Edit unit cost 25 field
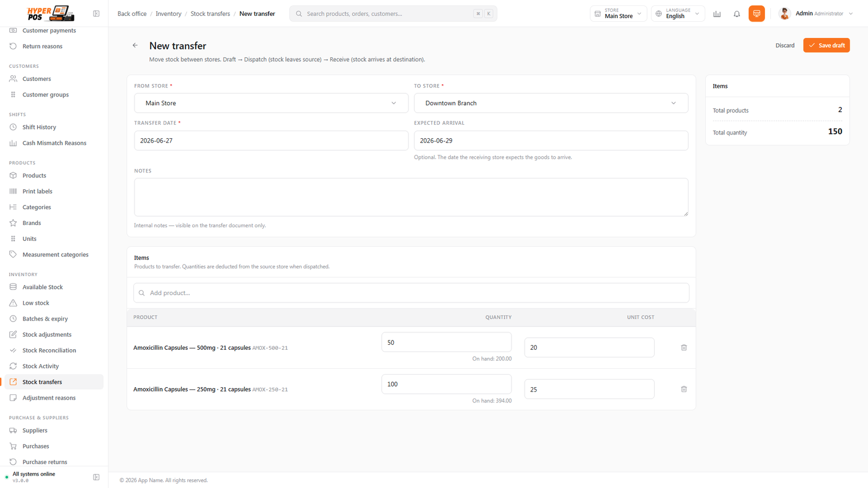Image resolution: width=868 pixels, height=488 pixels. pos(589,389)
